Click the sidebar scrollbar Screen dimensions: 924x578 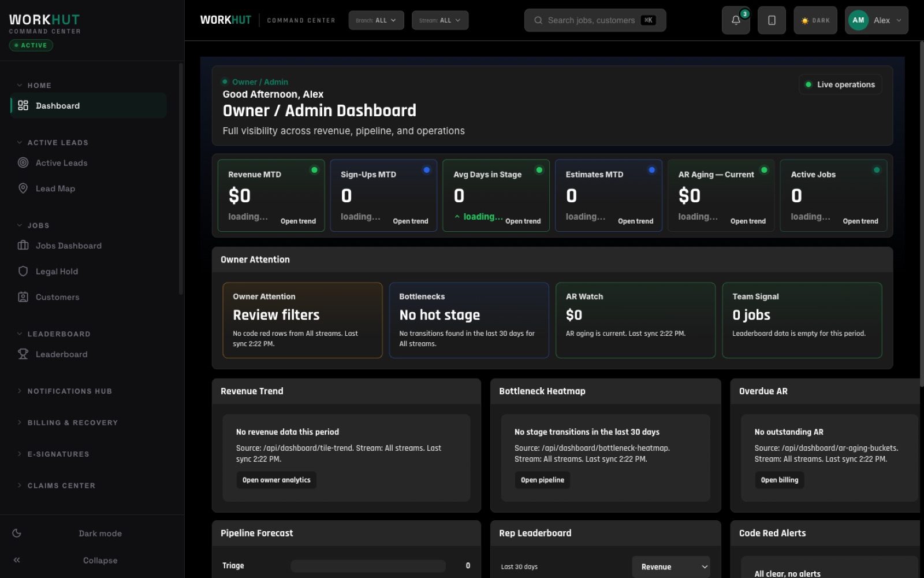181,179
